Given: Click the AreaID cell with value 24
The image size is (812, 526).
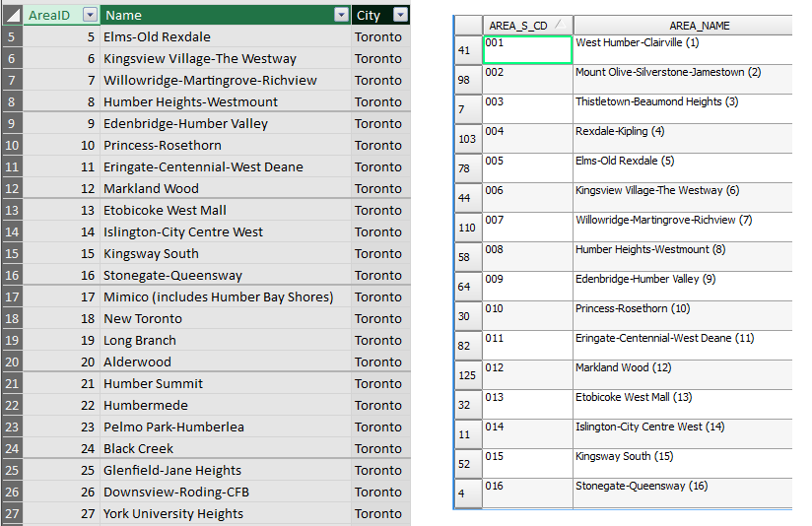Looking at the screenshot, I should tap(62, 449).
